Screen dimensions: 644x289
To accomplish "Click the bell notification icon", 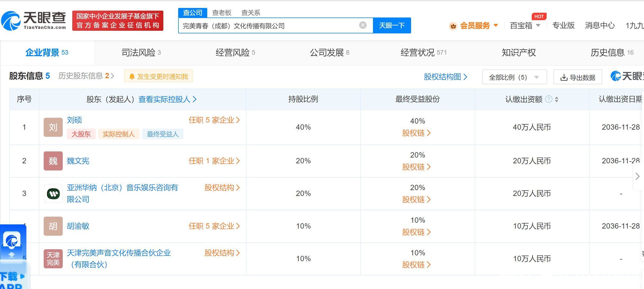I will point(132,77).
